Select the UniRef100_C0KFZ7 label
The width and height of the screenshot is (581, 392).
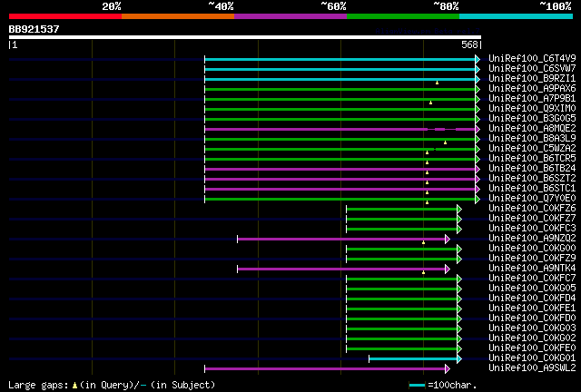(x=532, y=219)
